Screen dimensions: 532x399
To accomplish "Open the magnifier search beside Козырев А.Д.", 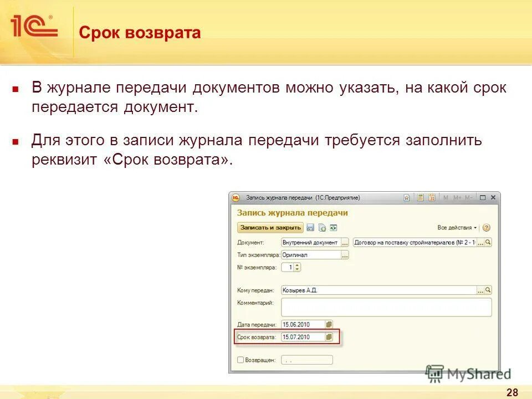I will (x=489, y=289).
